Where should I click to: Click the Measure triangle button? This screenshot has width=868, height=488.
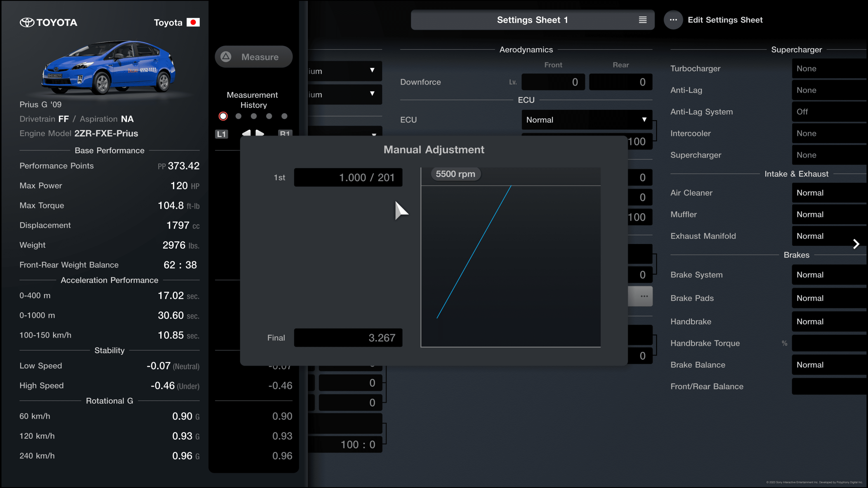pyautogui.click(x=253, y=57)
